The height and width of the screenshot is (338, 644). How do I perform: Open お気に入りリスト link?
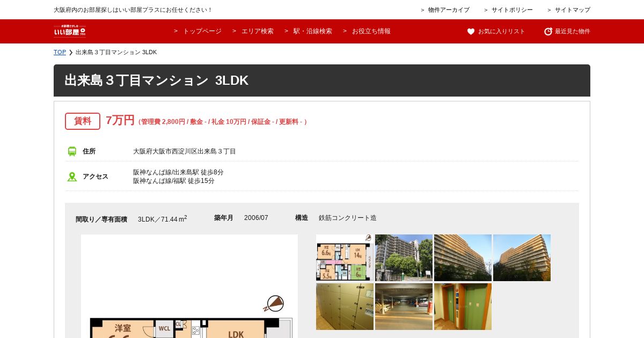click(x=502, y=32)
